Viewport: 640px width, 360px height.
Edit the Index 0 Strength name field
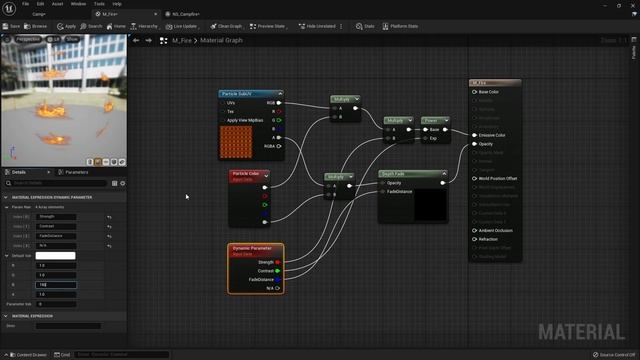[x=56, y=217]
